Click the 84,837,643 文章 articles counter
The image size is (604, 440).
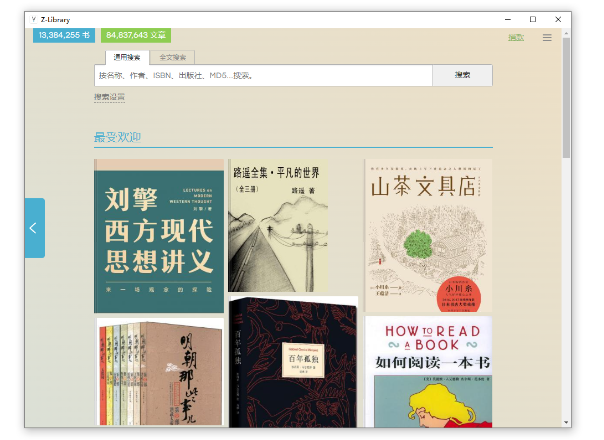tap(136, 35)
